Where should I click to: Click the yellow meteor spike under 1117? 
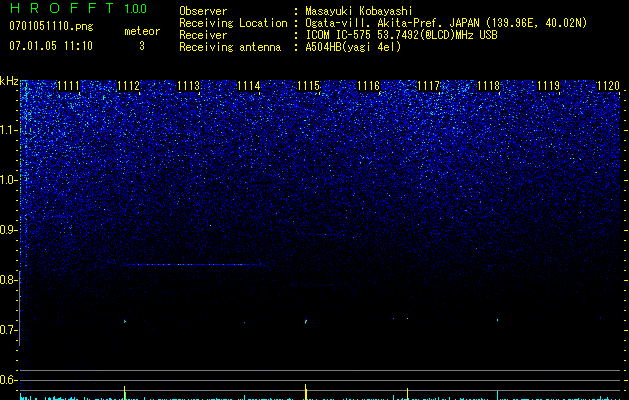(408, 394)
